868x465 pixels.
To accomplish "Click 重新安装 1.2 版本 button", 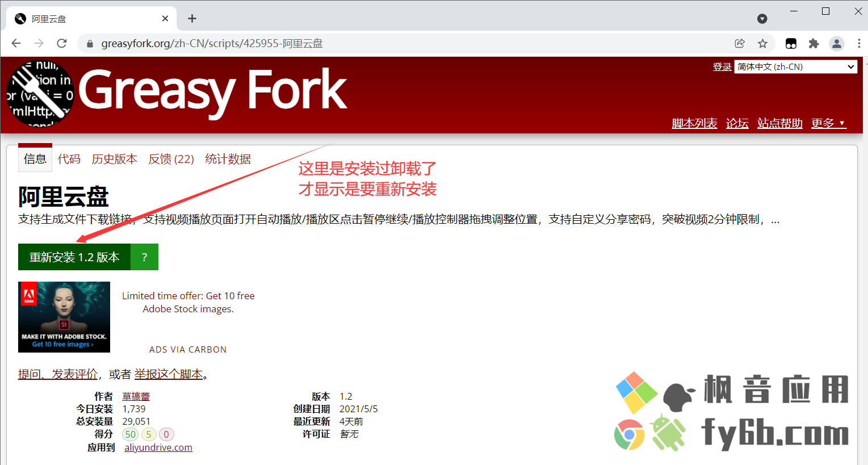I will click(74, 257).
